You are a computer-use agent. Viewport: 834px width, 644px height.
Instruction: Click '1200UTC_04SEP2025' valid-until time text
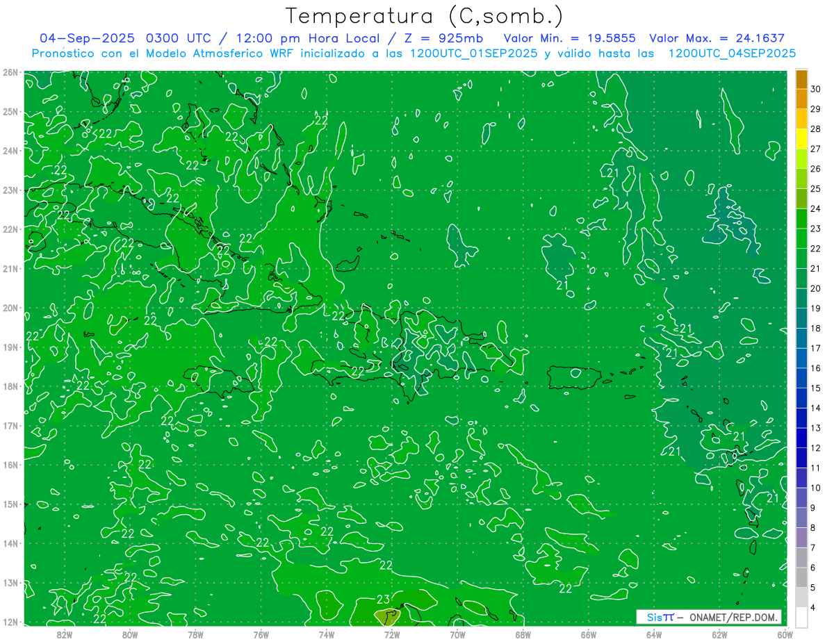click(x=732, y=53)
